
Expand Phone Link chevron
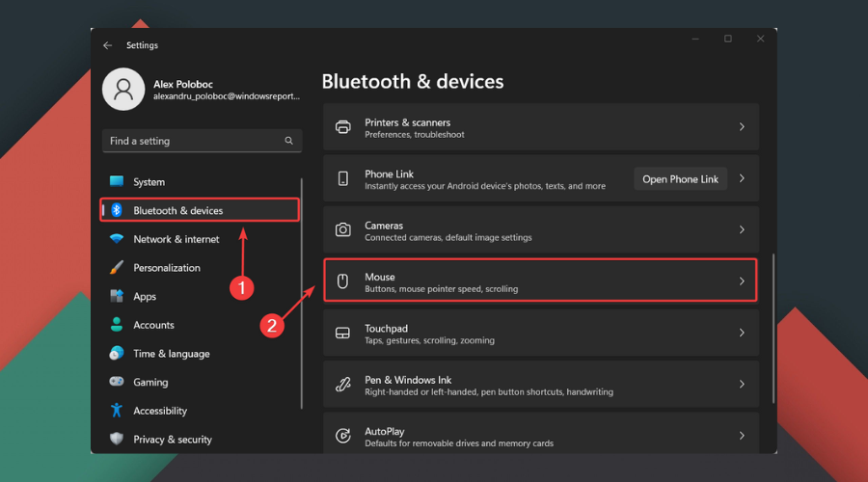(742, 178)
